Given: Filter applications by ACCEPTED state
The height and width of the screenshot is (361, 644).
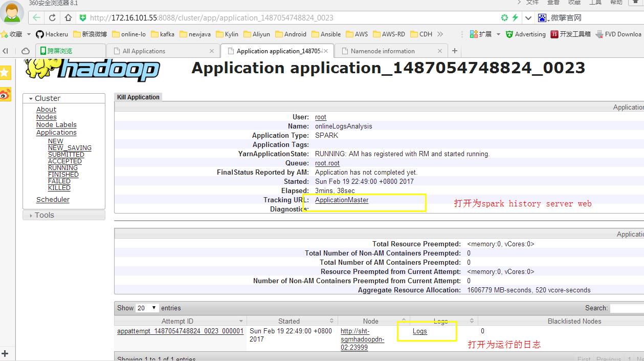Looking at the screenshot, I should point(65,161).
